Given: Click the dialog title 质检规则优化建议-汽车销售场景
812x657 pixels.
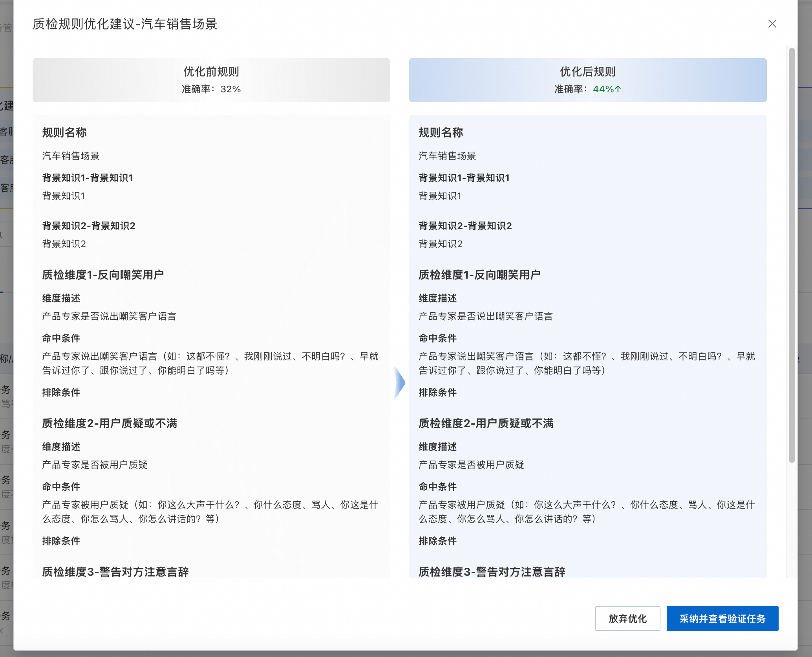Looking at the screenshot, I should pos(125,24).
